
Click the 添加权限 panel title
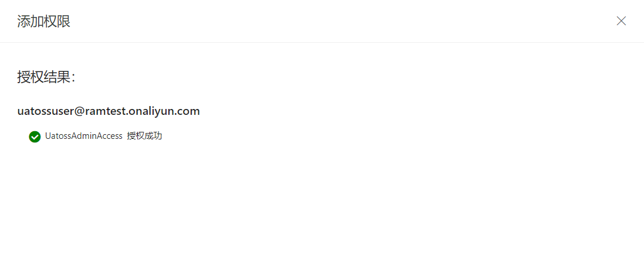coord(43,21)
